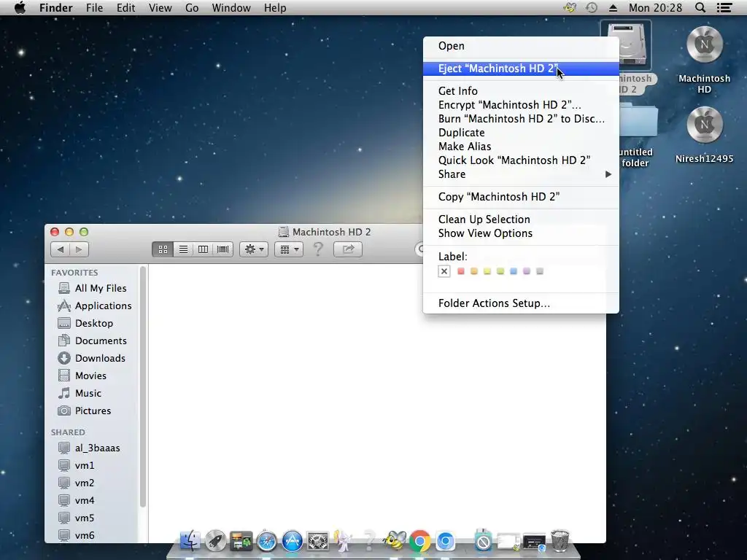Click Make Alias in the context menu
The width and height of the screenshot is (747, 560).
[x=521, y=146]
